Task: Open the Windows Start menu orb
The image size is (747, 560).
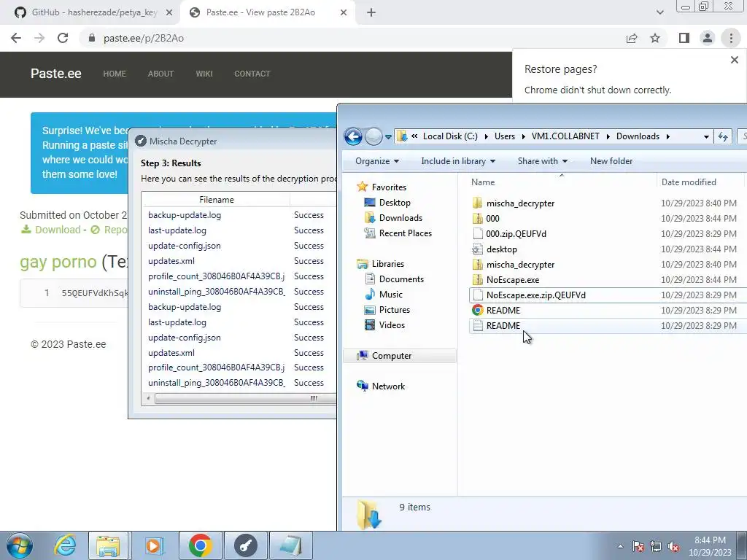Action: [x=20, y=545]
